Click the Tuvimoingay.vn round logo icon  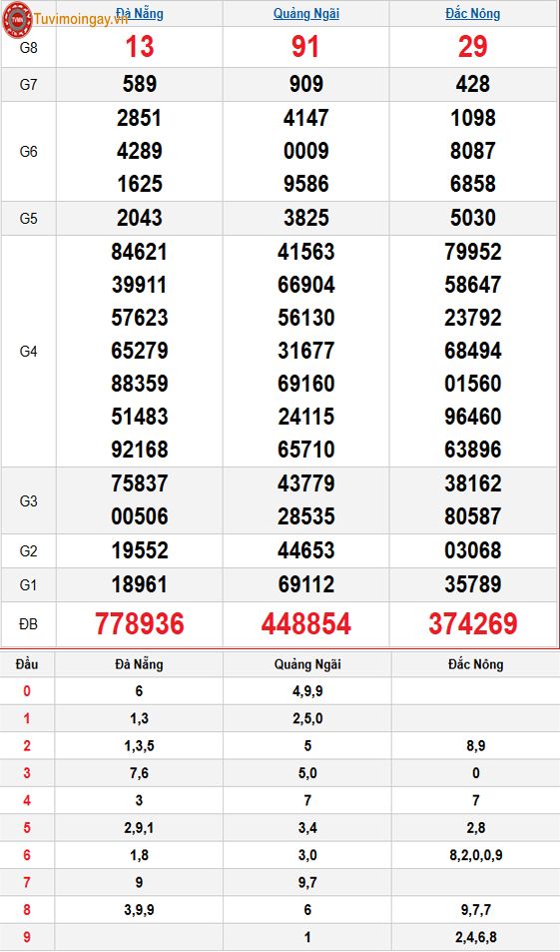click(x=17, y=19)
